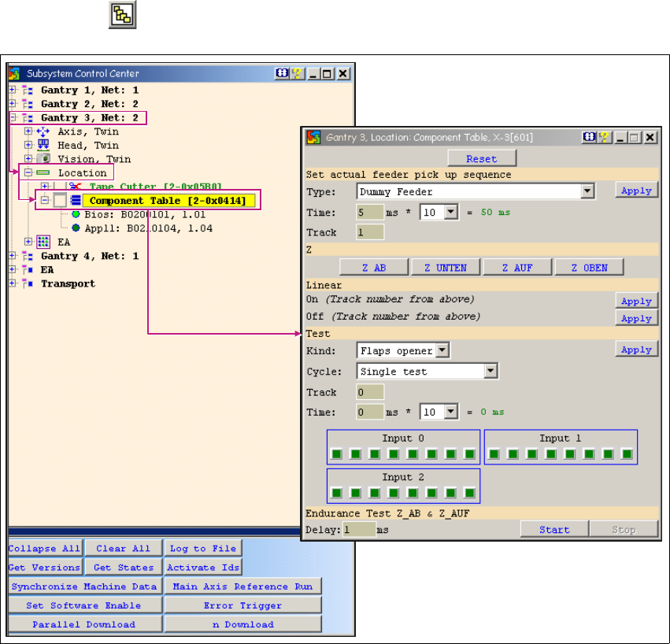
Task: Toggle first indicator in Input 2 group
Action: 337,493
